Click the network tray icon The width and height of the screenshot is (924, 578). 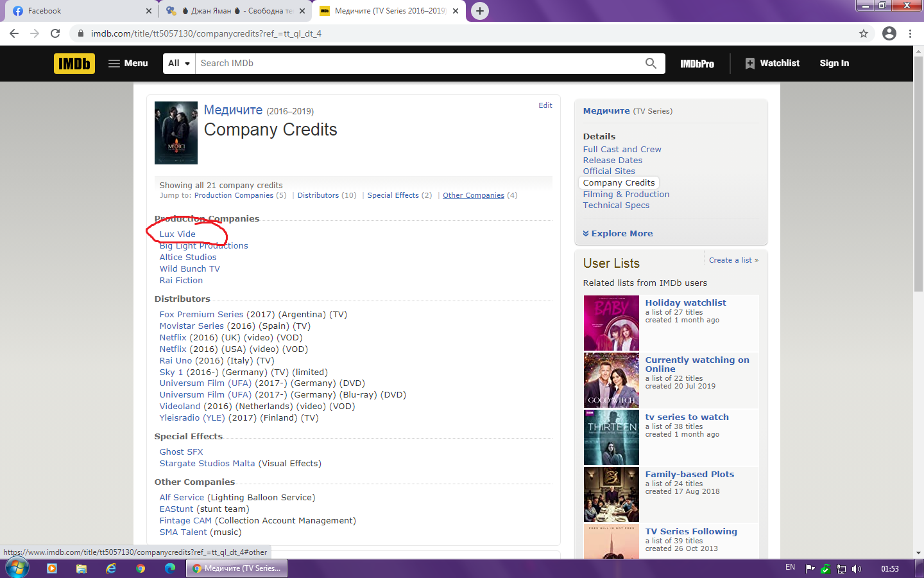coord(841,568)
